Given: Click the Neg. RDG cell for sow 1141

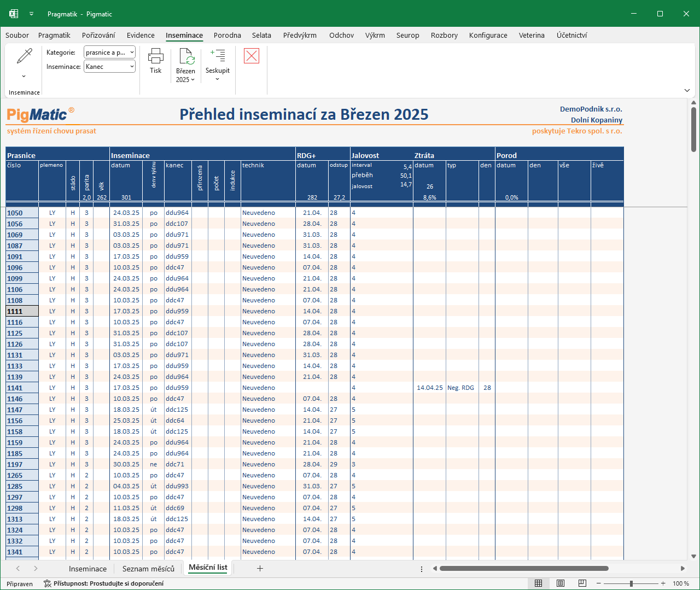Looking at the screenshot, I should point(462,388).
